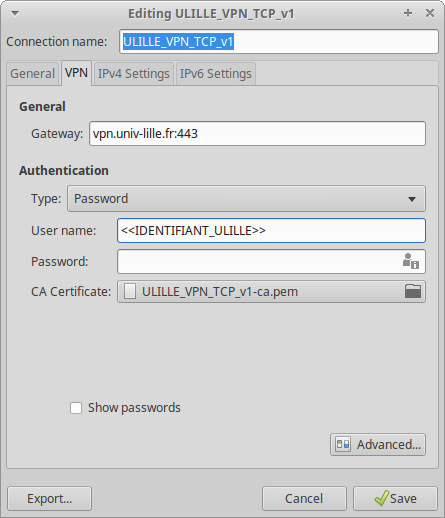Image resolution: width=445 pixels, height=518 pixels.
Task: Open the window menu arrow in title bar
Action: click(15, 13)
